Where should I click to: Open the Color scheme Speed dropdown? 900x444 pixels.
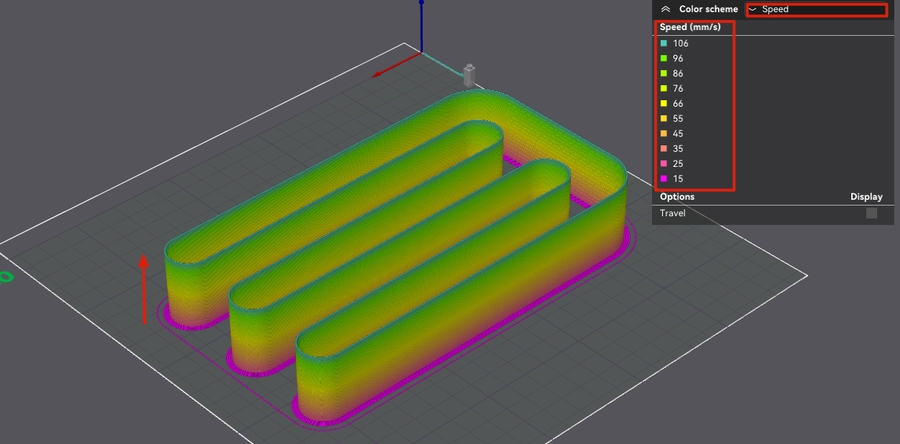(816, 9)
